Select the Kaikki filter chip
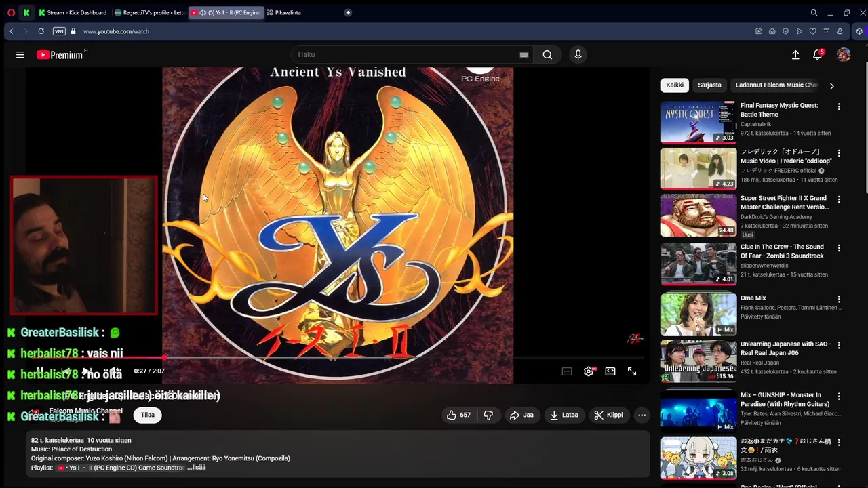This screenshot has height=488, width=868. [675, 85]
